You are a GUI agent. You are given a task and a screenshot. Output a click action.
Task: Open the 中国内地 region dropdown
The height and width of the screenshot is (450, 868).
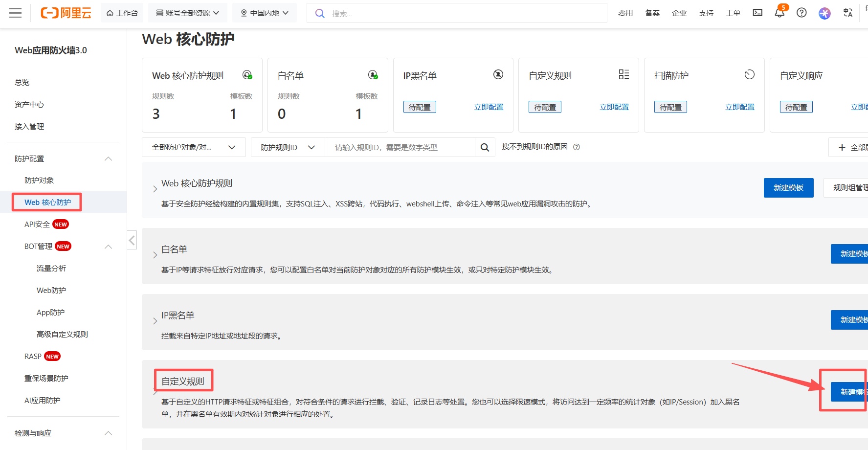click(265, 13)
